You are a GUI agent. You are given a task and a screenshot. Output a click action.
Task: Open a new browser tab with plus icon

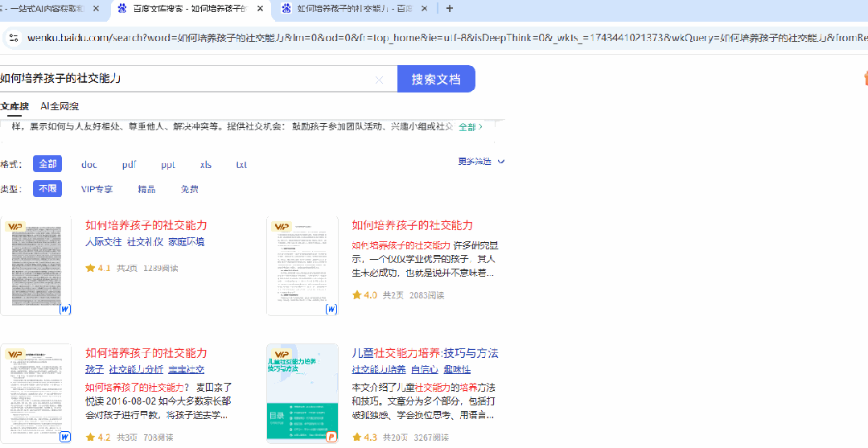pos(449,8)
